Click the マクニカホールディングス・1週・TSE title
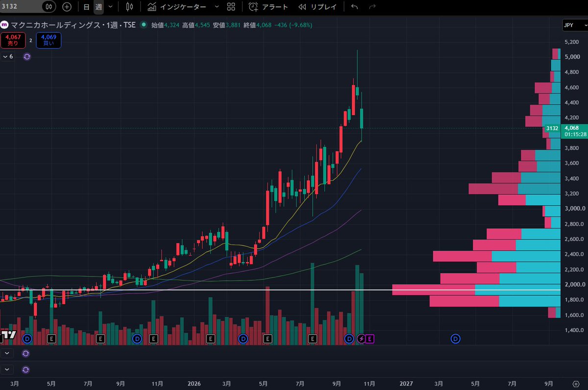The image size is (588, 390). tap(73, 25)
